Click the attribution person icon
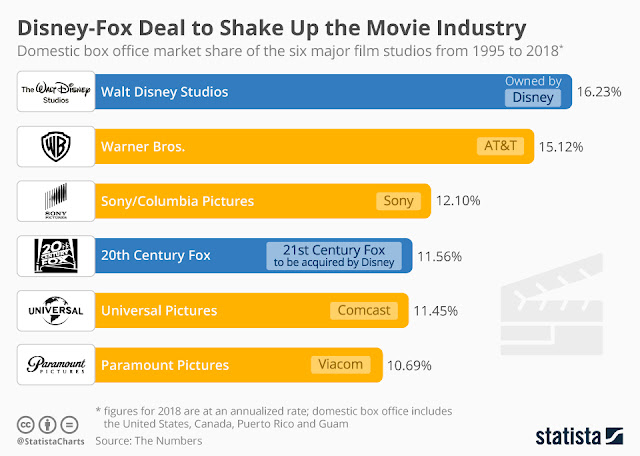Image resolution: width=640 pixels, height=456 pixels. (x=47, y=425)
